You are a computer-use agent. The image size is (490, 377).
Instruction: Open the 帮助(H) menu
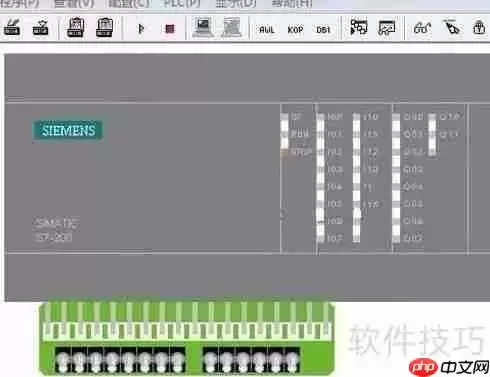point(292,4)
